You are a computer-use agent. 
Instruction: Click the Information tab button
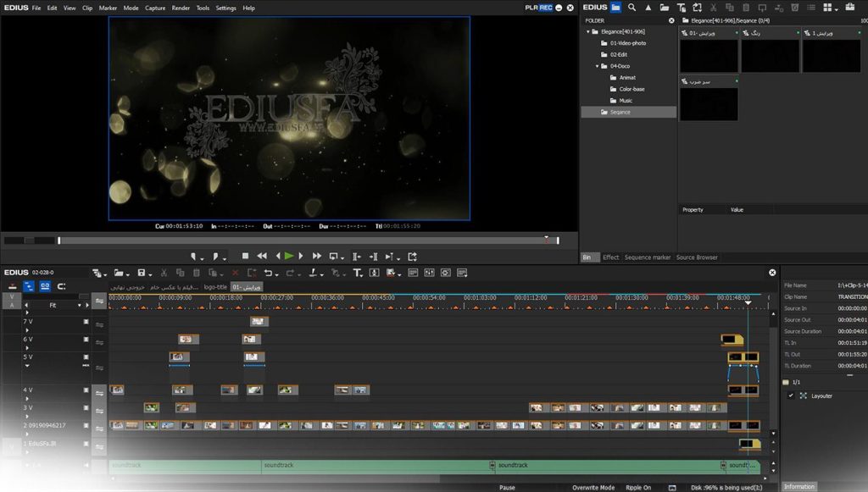(798, 486)
